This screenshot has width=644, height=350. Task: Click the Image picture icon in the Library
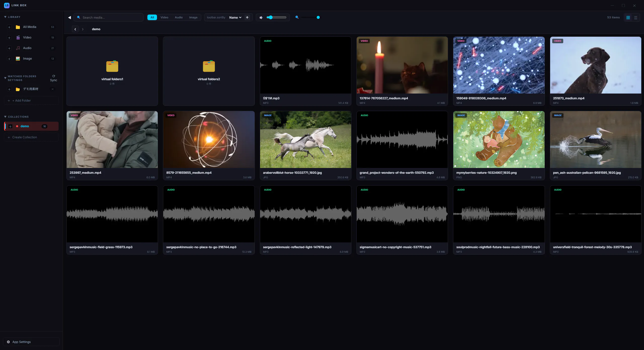tap(18, 59)
